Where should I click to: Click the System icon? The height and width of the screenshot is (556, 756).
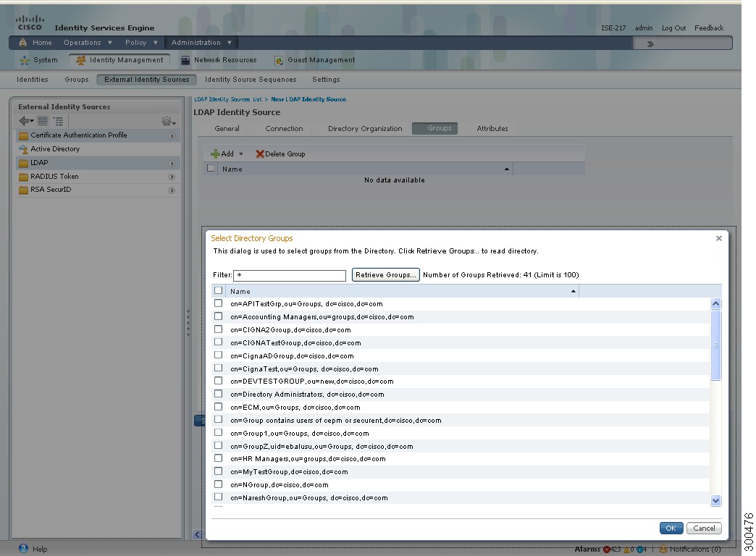pos(25,60)
